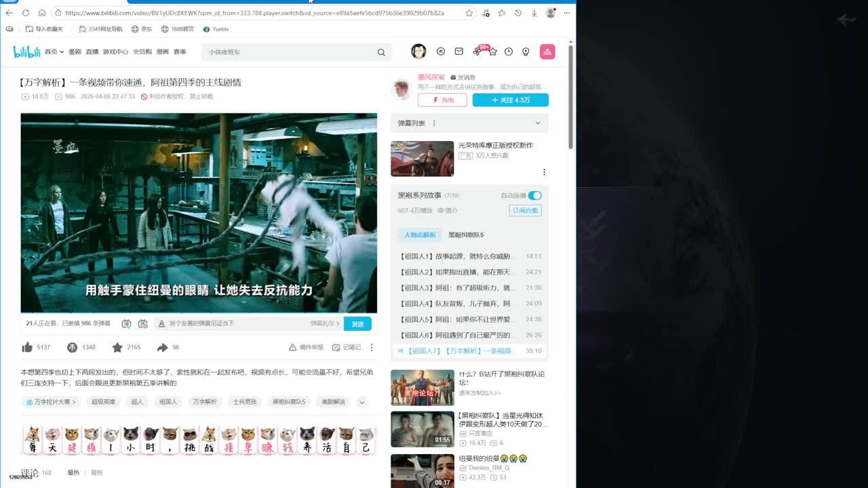Click the share arrow icon

[x=162, y=347]
